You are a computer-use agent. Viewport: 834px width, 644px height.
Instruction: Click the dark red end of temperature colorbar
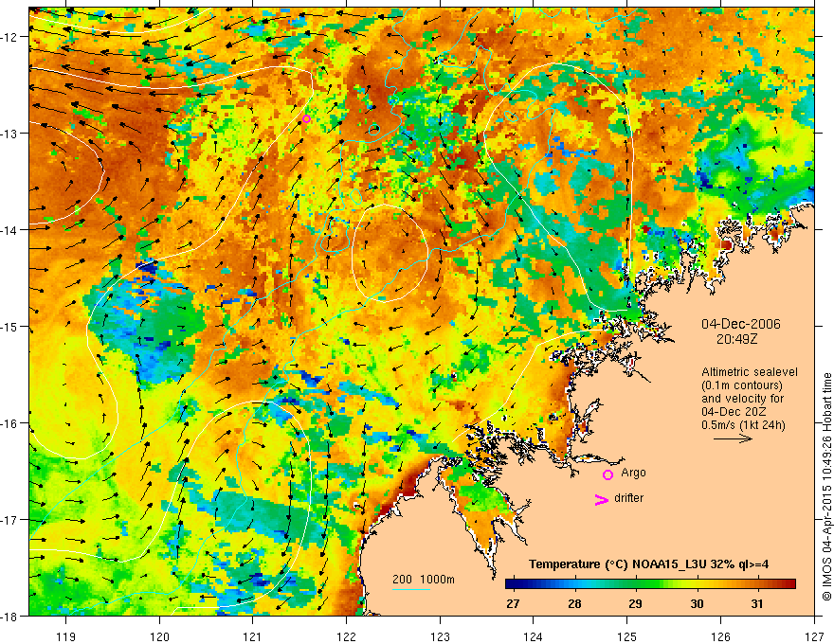(790, 583)
